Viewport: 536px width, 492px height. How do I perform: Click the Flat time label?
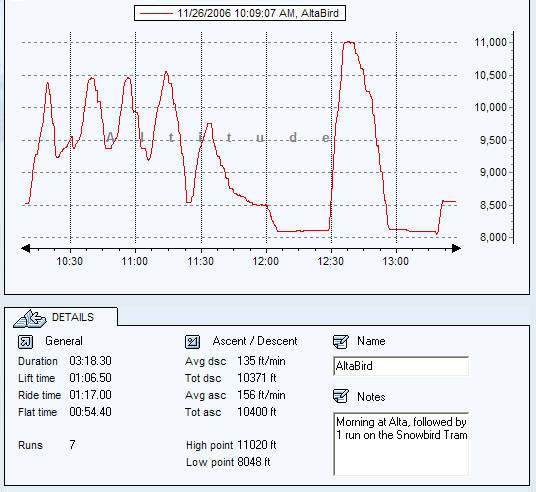click(37, 412)
